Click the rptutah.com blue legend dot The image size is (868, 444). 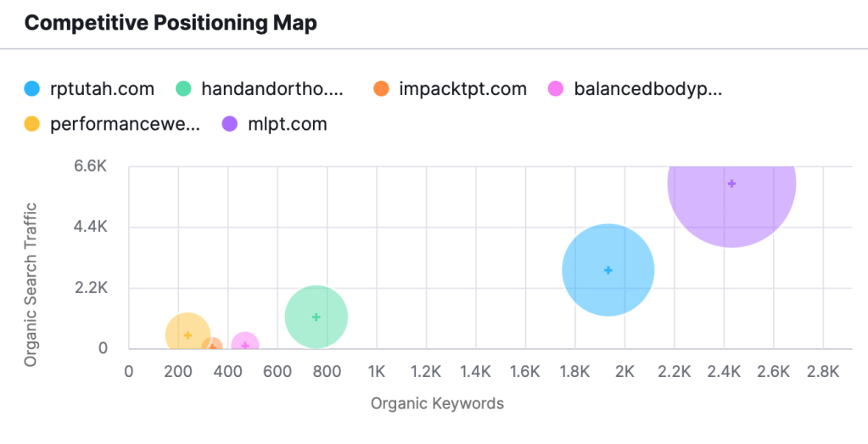[32, 88]
